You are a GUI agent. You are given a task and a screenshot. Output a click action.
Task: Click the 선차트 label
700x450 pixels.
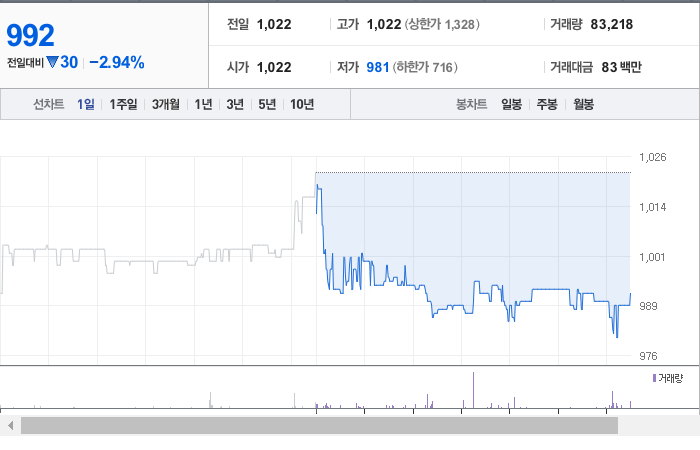pyautogui.click(x=49, y=104)
